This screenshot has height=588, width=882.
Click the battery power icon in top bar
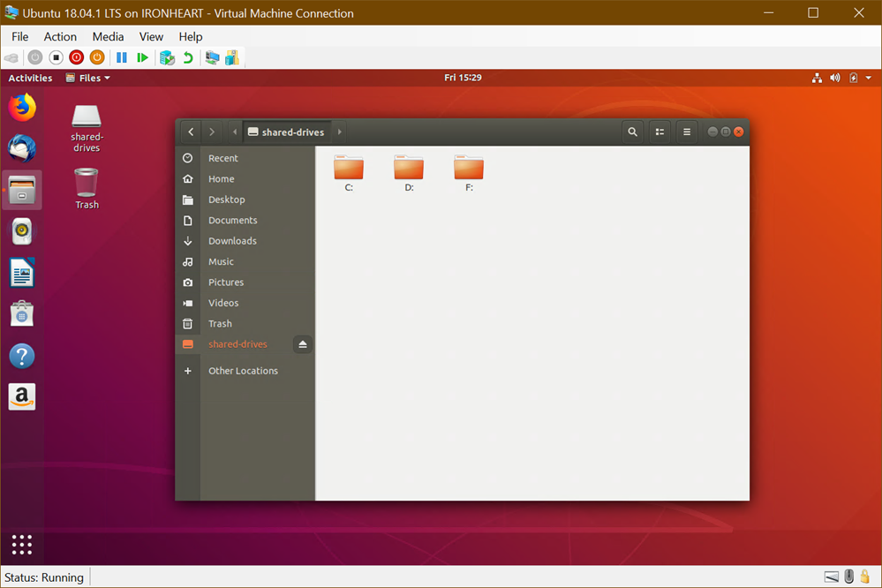pos(854,78)
